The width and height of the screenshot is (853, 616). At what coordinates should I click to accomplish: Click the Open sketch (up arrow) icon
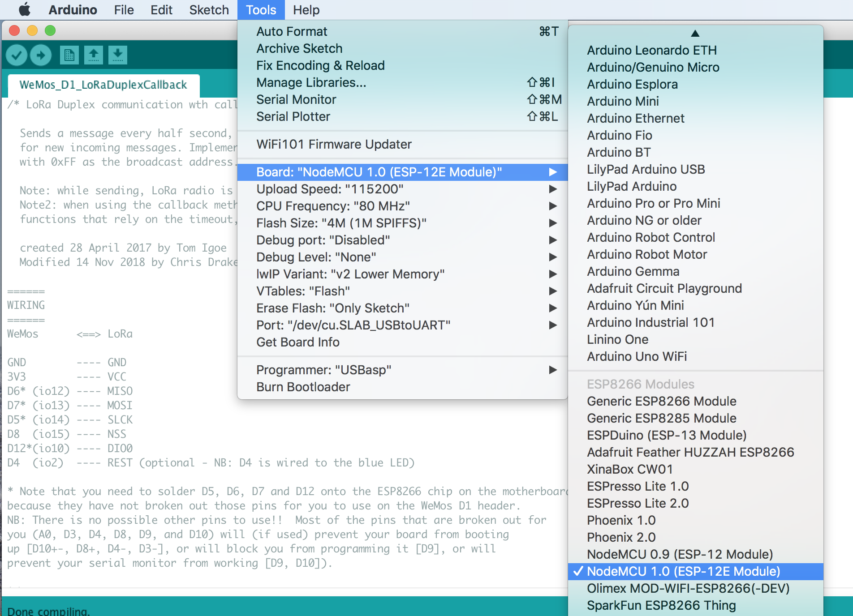[94, 55]
